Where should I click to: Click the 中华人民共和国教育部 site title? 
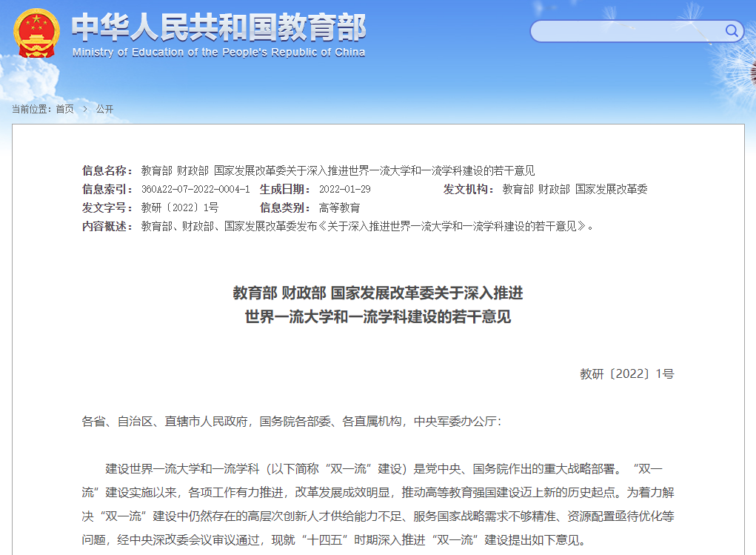point(218,27)
